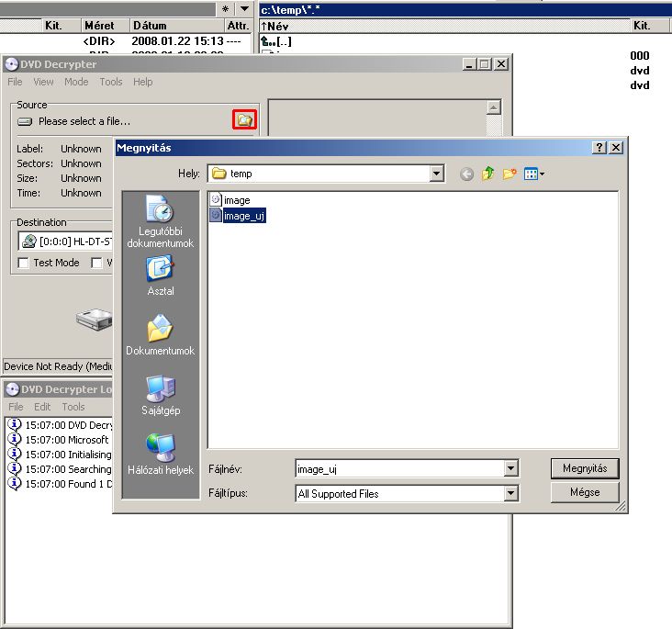The height and width of the screenshot is (629, 672).
Task: Select the file named image
Action: point(236,200)
